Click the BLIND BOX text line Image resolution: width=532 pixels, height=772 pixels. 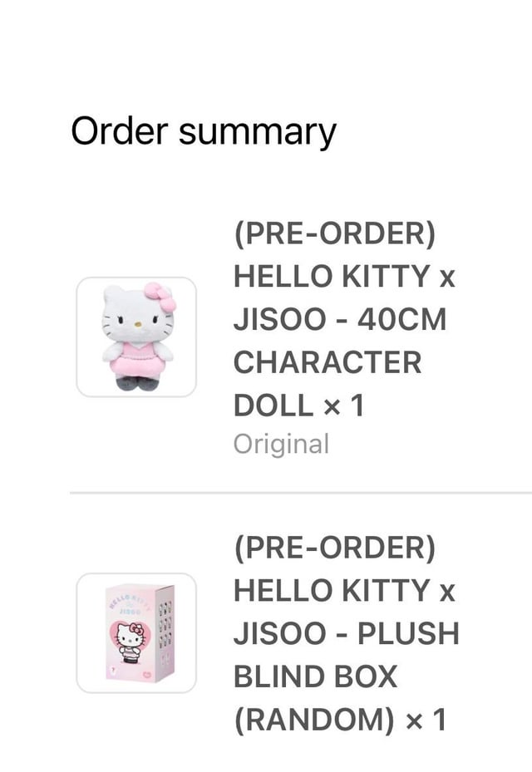click(316, 676)
